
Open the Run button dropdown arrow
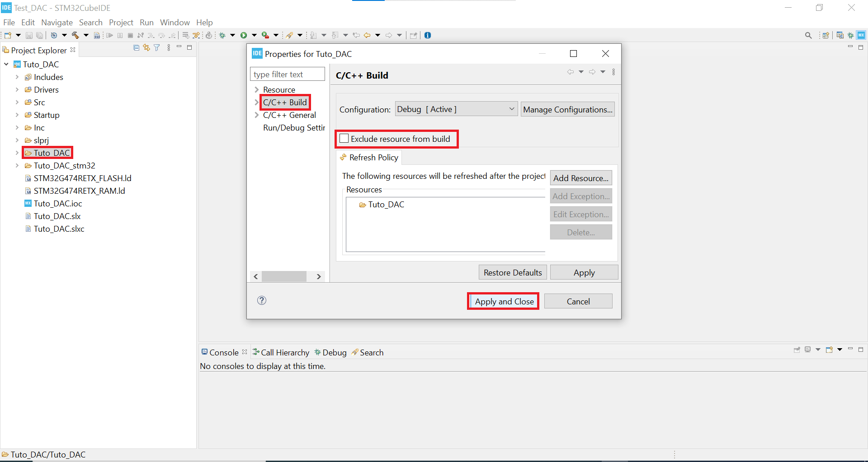coord(254,35)
